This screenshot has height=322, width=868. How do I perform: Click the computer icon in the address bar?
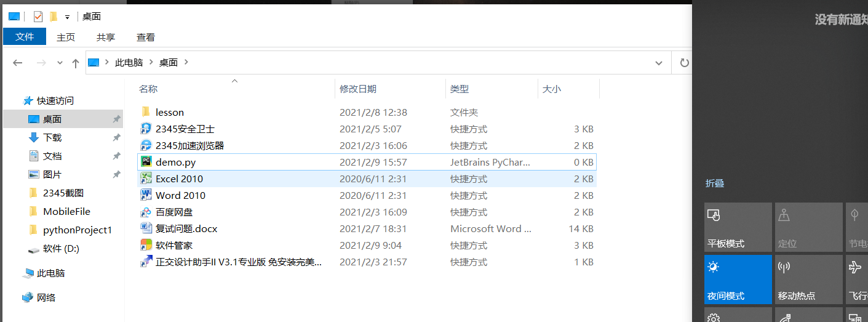click(x=94, y=62)
